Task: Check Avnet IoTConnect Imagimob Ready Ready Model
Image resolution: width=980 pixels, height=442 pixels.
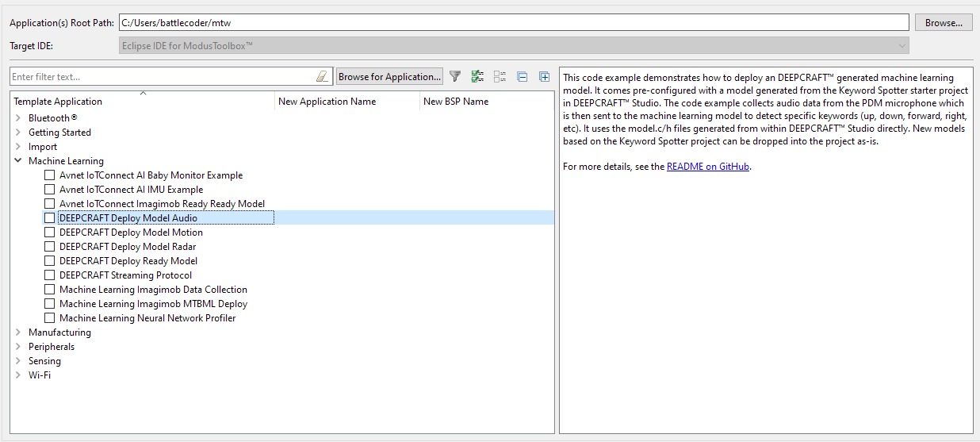Action: coord(50,204)
